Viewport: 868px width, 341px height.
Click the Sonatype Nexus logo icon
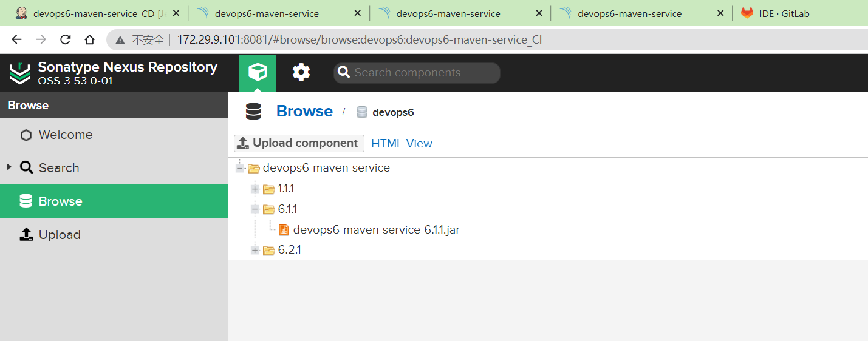(x=19, y=73)
